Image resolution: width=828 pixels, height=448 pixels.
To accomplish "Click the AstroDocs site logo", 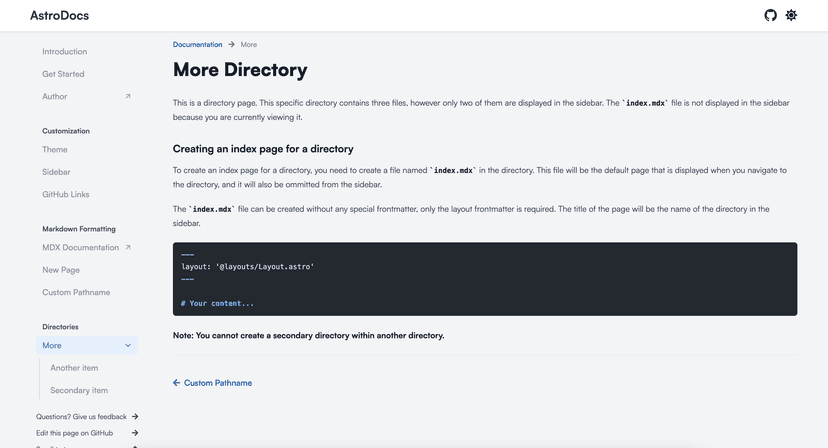I will click(60, 15).
